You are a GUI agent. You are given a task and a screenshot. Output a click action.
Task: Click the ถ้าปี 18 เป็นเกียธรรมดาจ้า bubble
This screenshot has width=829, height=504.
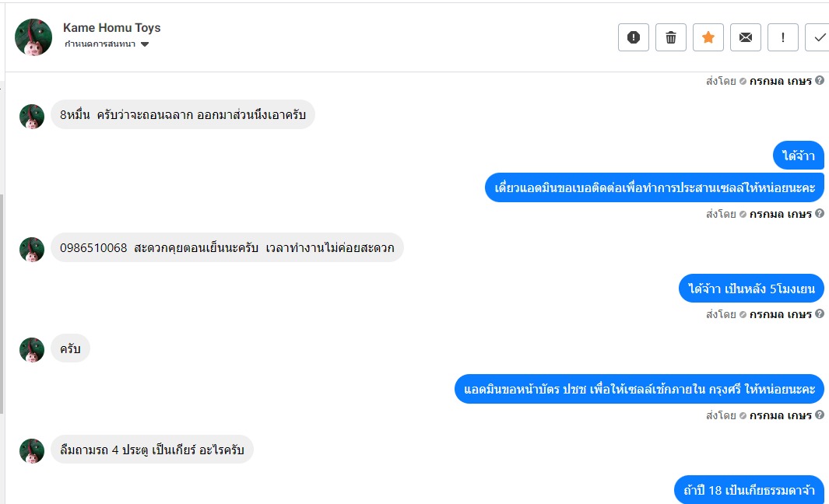(x=748, y=491)
